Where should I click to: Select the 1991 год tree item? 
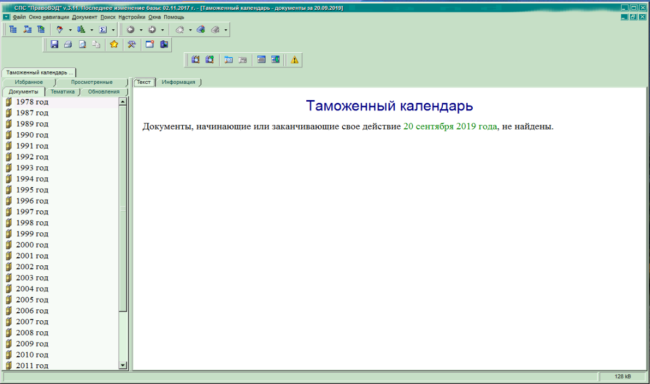pyautogui.click(x=32, y=146)
